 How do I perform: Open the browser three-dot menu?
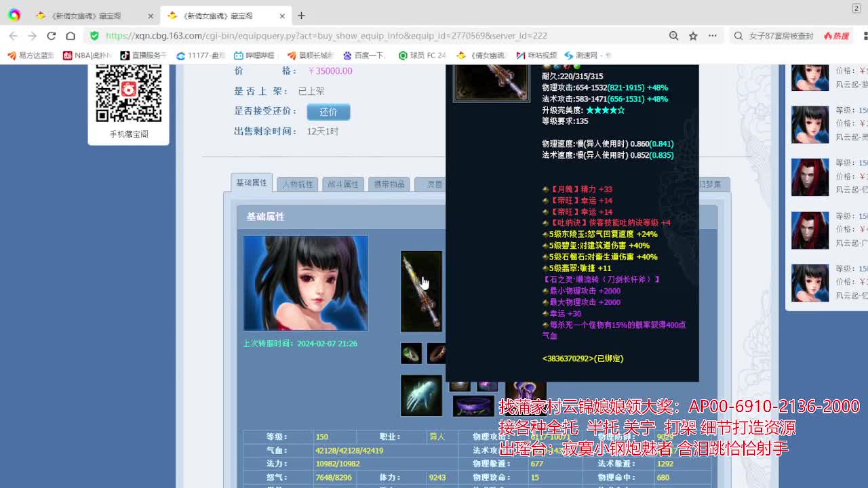point(713,35)
